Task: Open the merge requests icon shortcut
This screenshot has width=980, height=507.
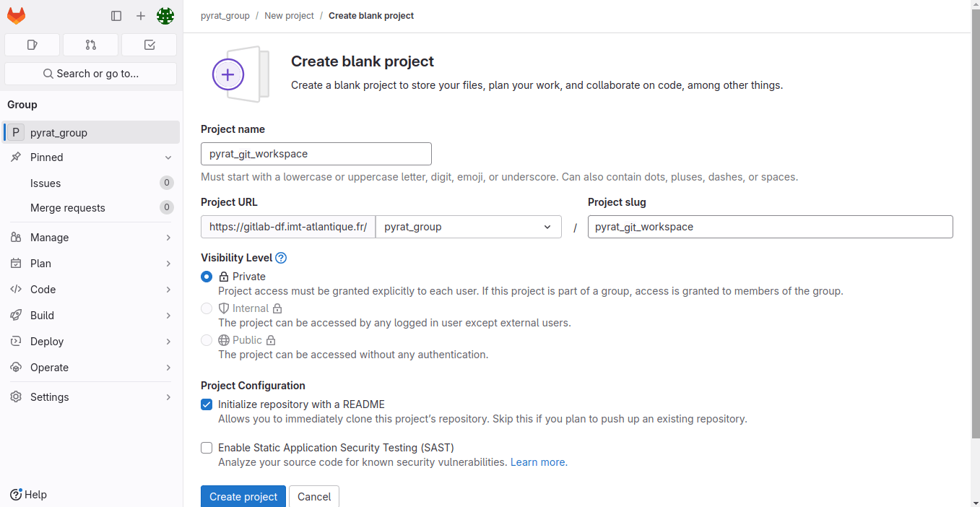Action: pos(90,45)
